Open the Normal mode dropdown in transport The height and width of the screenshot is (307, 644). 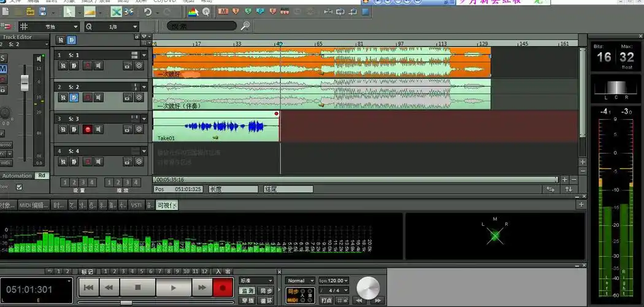click(300, 281)
